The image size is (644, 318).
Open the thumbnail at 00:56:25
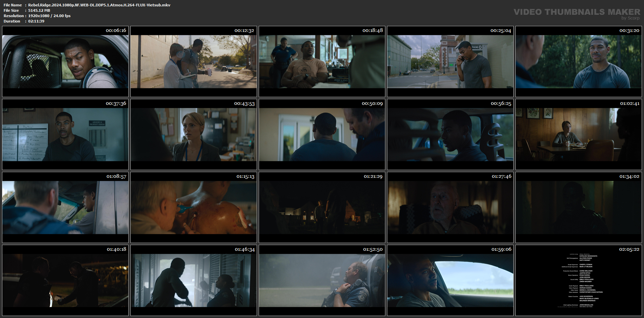click(x=450, y=134)
